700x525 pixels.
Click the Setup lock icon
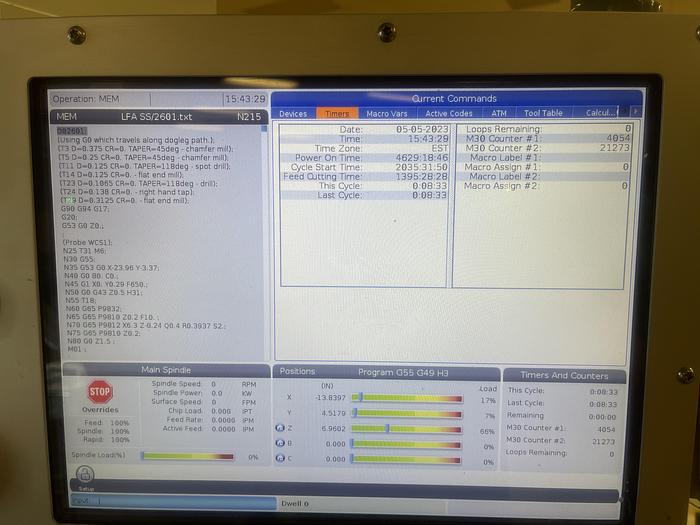[x=85, y=473]
